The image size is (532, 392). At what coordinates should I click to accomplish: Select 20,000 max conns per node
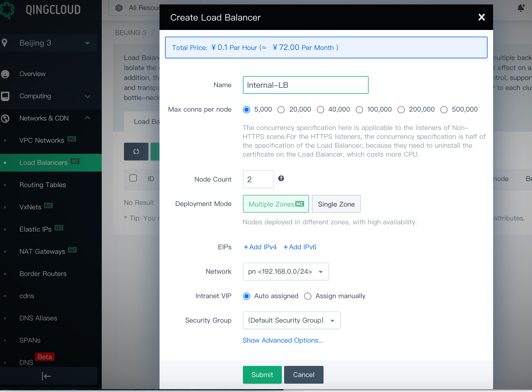[x=281, y=110]
